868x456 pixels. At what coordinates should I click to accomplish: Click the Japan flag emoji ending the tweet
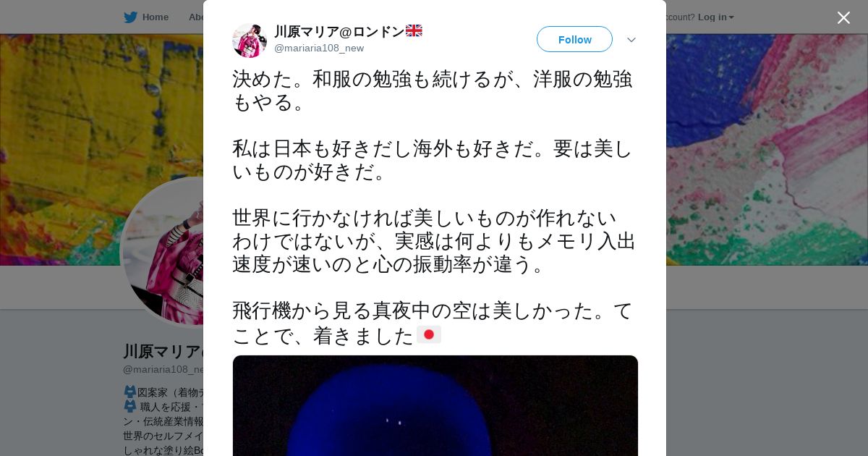(x=429, y=334)
